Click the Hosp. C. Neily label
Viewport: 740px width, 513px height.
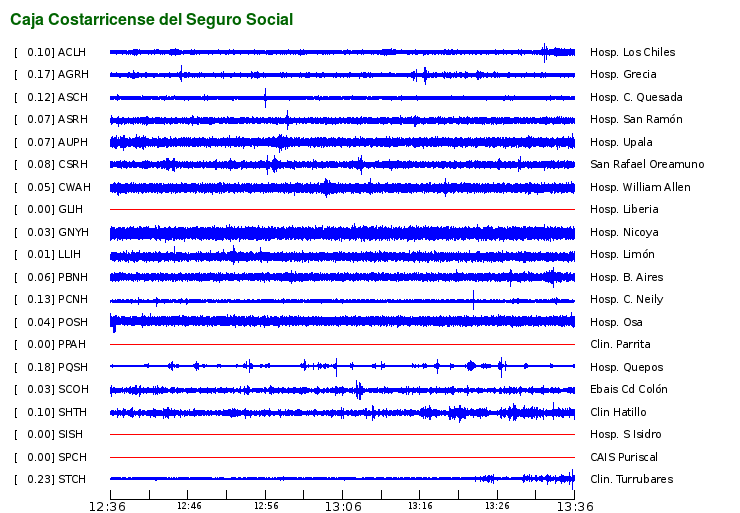pyautogui.click(x=626, y=300)
